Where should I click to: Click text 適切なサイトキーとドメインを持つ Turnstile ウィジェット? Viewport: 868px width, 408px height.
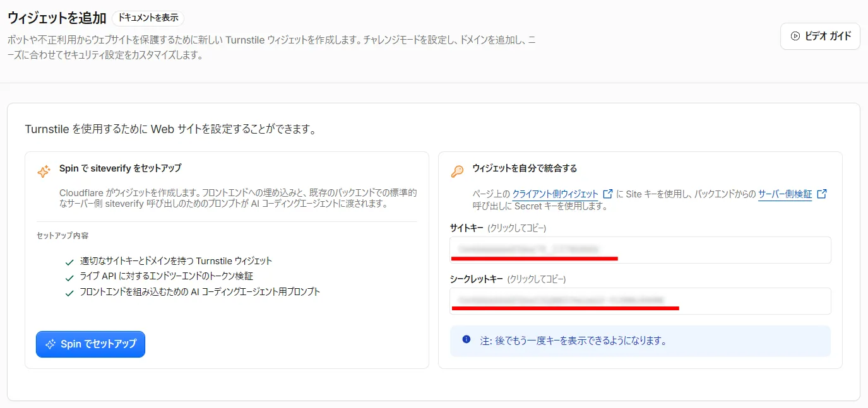coord(176,260)
